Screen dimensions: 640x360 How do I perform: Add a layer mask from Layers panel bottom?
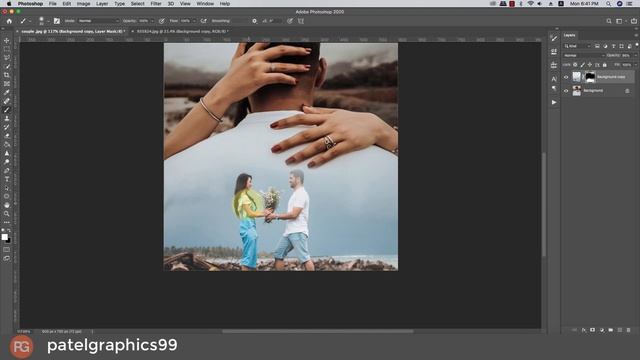coord(593,330)
